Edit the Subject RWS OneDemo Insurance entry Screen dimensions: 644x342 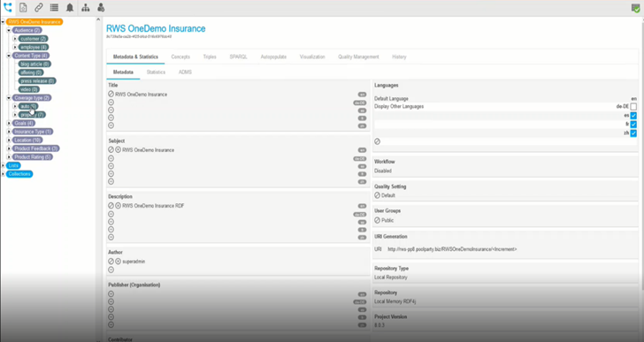pos(111,150)
